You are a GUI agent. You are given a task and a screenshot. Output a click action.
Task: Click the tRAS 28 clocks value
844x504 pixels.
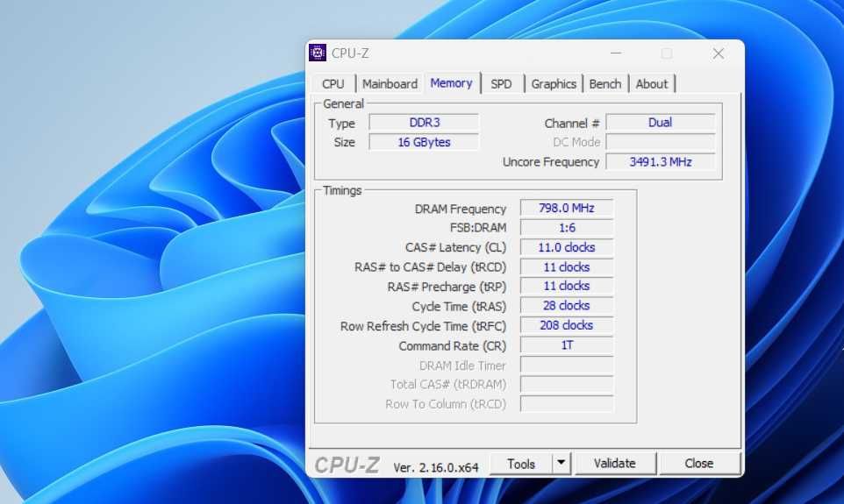pyautogui.click(x=567, y=306)
